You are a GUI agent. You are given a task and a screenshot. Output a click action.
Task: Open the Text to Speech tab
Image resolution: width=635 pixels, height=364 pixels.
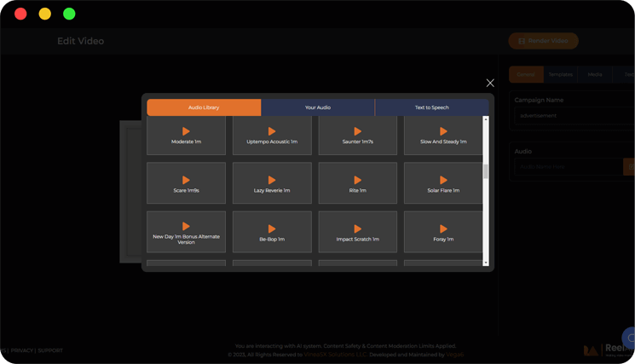click(x=431, y=107)
